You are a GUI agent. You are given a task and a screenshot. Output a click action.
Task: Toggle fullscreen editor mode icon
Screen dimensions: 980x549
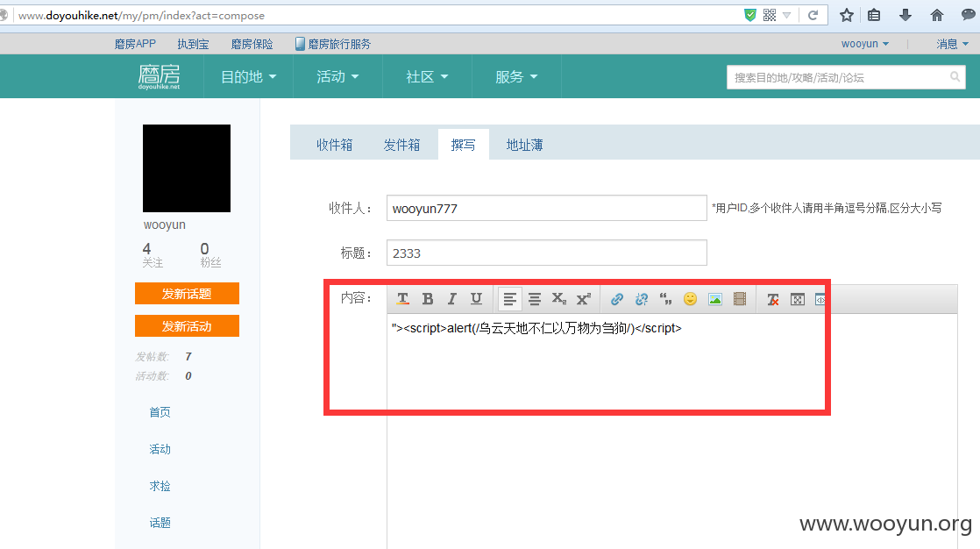click(798, 299)
